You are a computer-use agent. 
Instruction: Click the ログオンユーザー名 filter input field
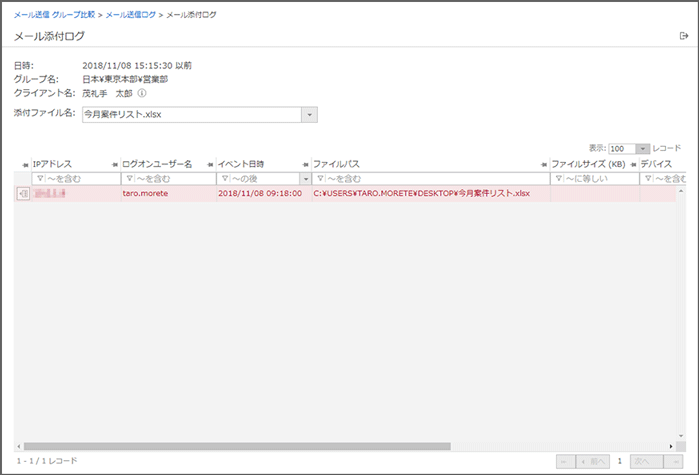[170, 179]
